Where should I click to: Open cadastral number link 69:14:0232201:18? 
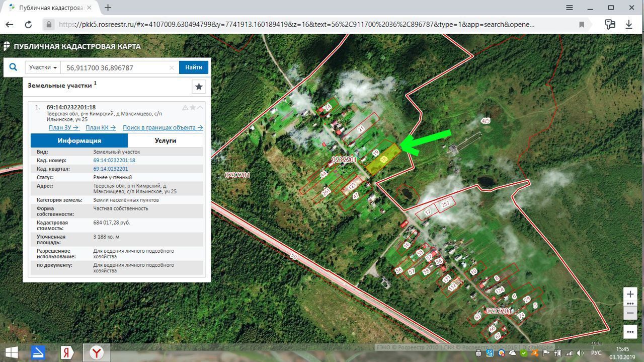click(x=114, y=160)
